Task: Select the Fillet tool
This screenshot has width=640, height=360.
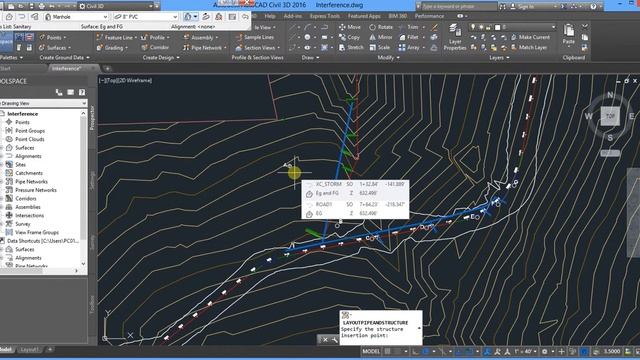Action: point(409,37)
